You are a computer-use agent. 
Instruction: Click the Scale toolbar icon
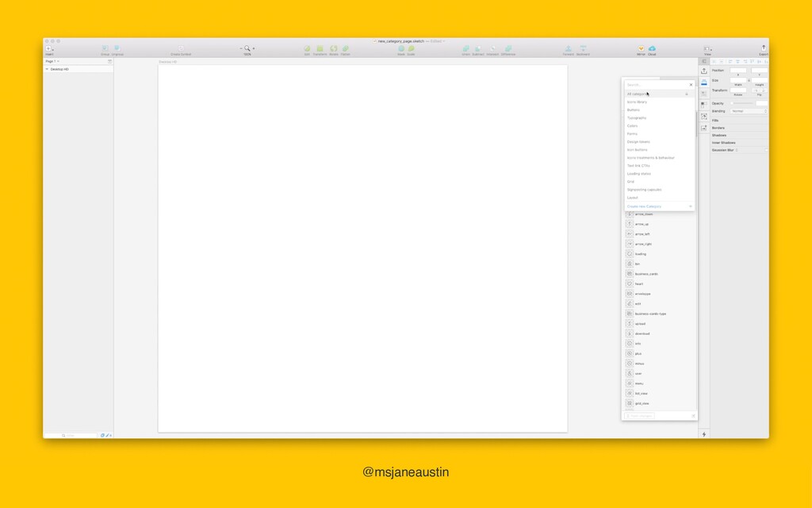click(412, 48)
